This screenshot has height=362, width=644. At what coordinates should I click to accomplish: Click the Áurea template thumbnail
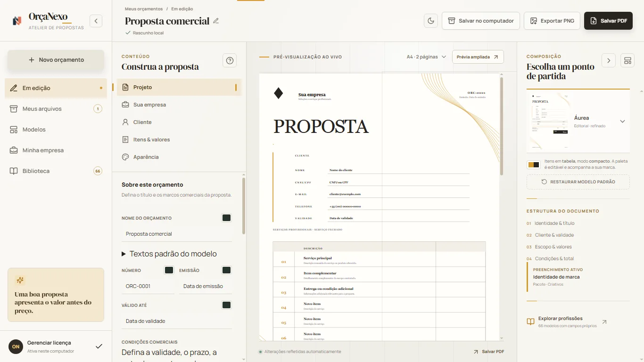click(549, 121)
